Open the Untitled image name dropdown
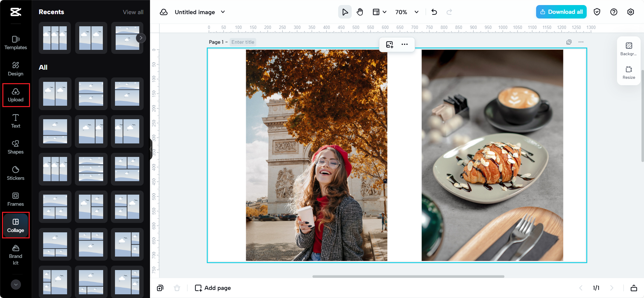 pyautogui.click(x=200, y=12)
